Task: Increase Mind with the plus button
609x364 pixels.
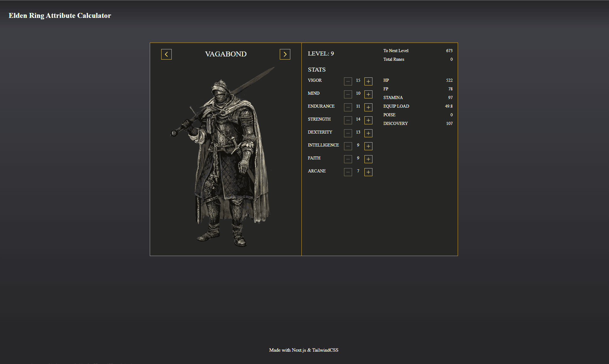Action: click(368, 94)
